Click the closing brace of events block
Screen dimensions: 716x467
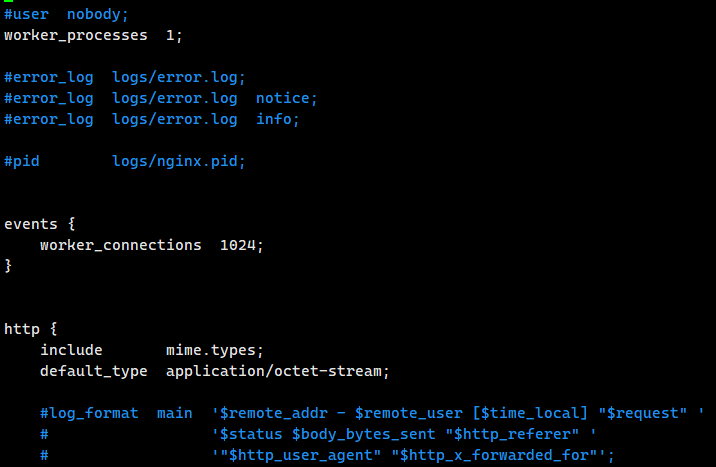(x=8, y=266)
